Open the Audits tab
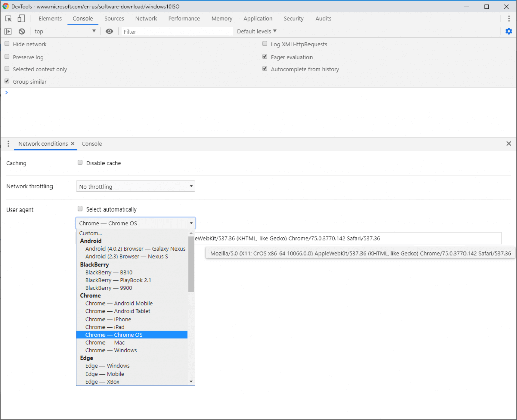The image size is (517, 420). (323, 19)
